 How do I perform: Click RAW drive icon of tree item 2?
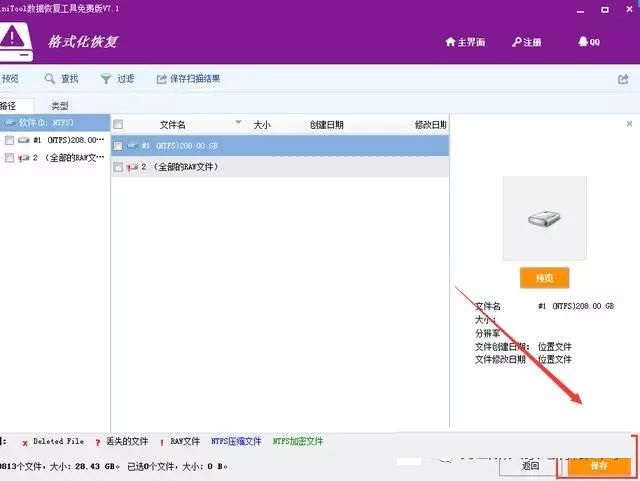[24, 158]
